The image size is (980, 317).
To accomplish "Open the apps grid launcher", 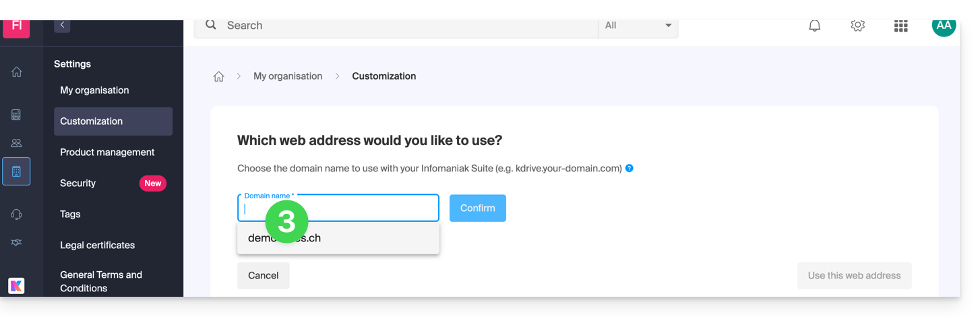I will [900, 26].
